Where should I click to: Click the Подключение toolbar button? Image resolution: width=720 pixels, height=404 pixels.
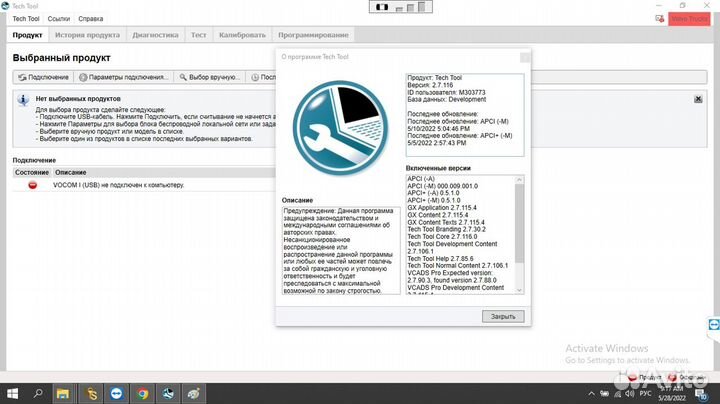[43, 77]
